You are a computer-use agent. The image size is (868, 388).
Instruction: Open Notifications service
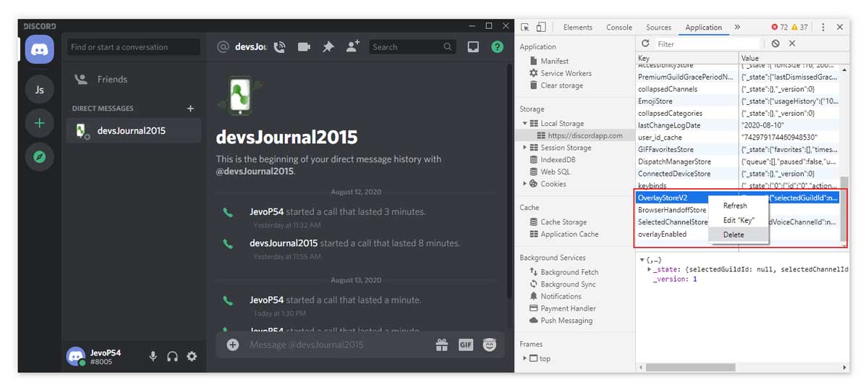[561, 296]
